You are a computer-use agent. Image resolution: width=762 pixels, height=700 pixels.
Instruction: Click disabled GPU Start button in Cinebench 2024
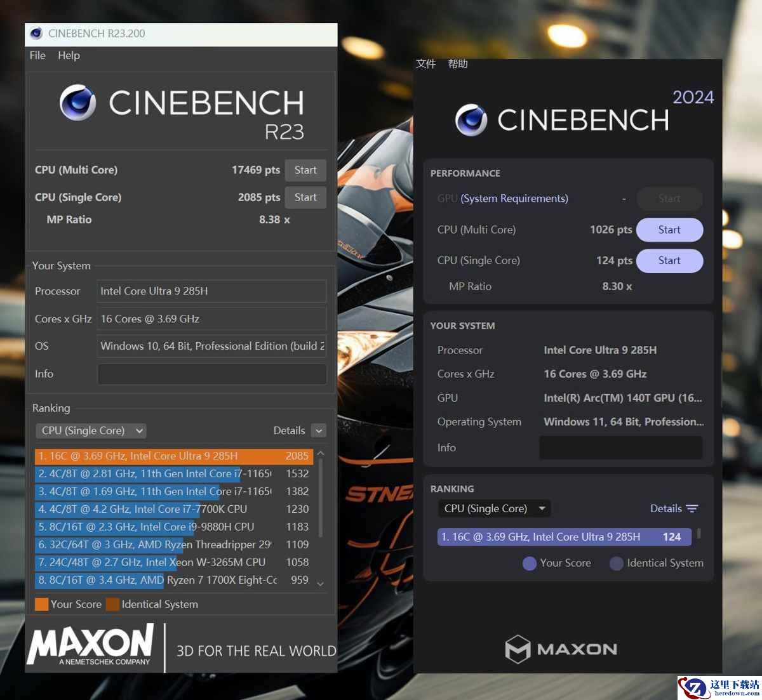tap(669, 199)
